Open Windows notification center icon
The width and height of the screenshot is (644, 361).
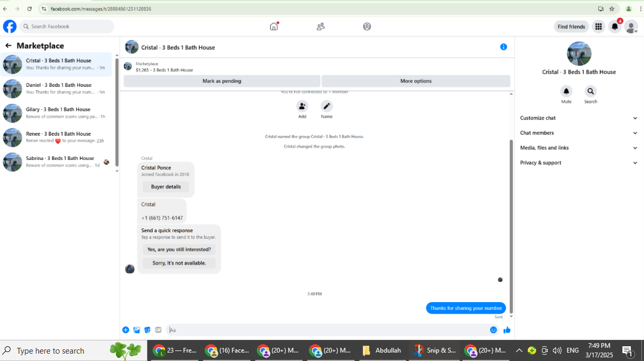(x=627, y=351)
